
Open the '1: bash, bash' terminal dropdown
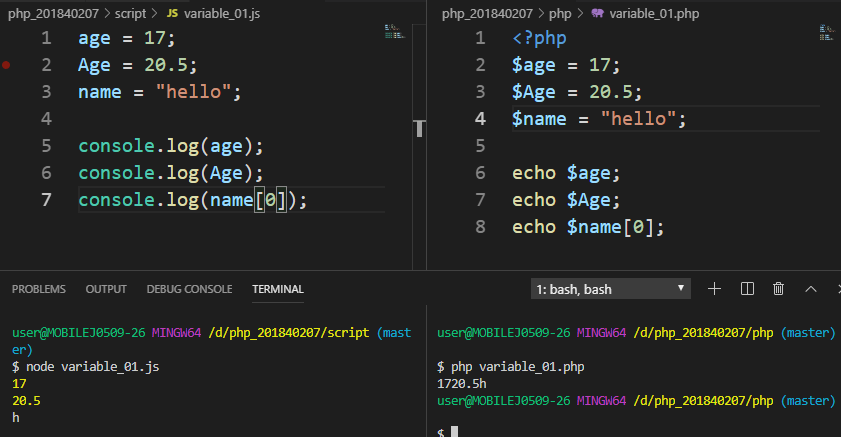click(x=610, y=289)
